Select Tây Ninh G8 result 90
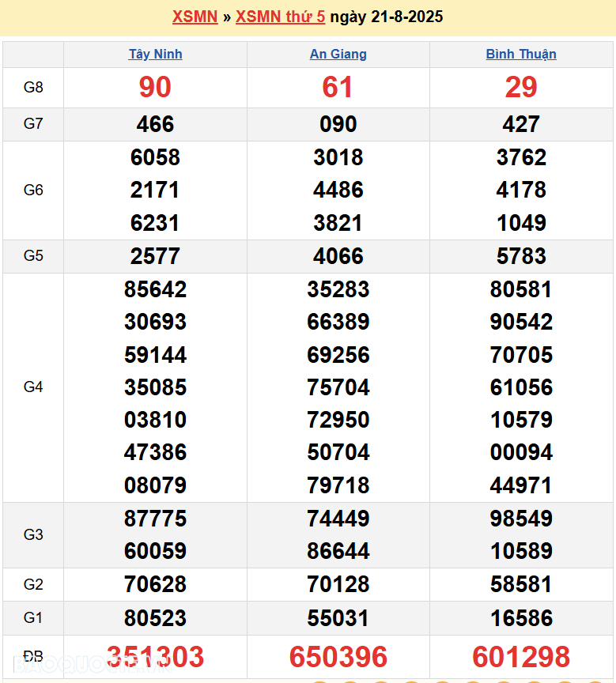 pos(155,88)
